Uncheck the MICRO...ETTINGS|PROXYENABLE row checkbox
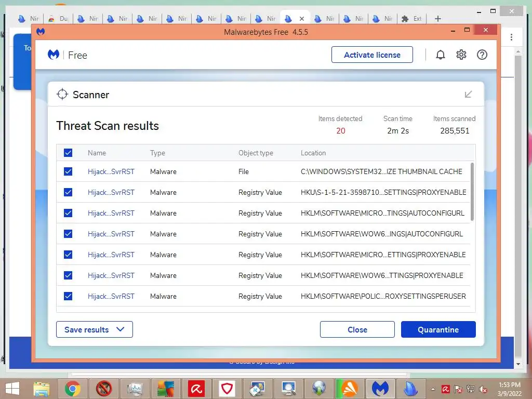The image size is (532, 399). coord(68,255)
